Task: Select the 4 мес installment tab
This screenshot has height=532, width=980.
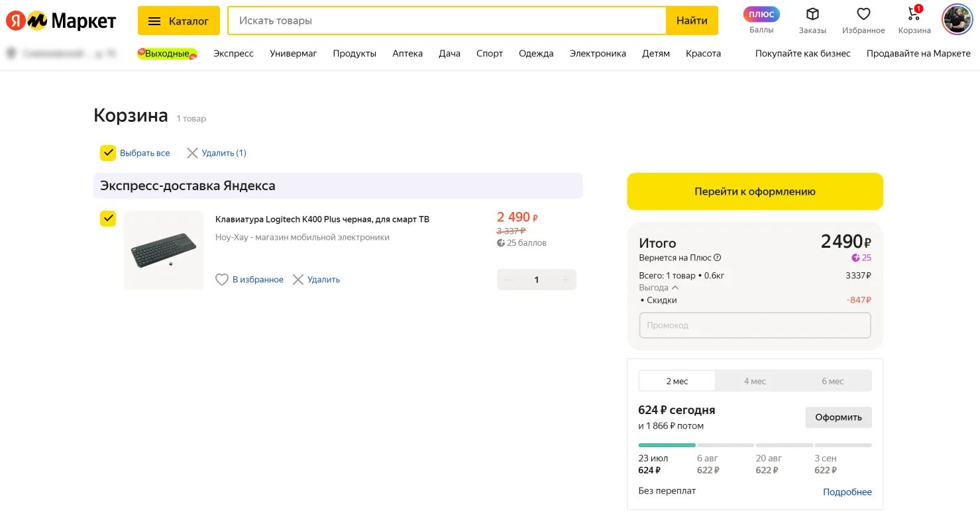Action: 755,381
